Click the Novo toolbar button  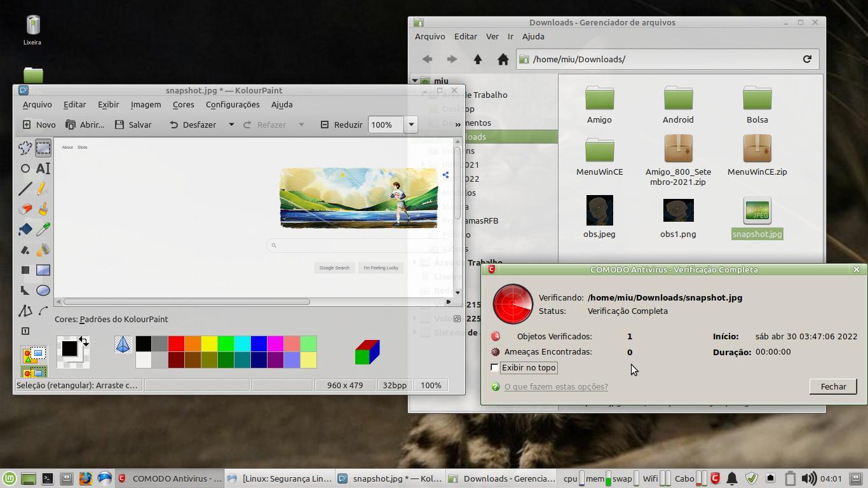point(39,125)
